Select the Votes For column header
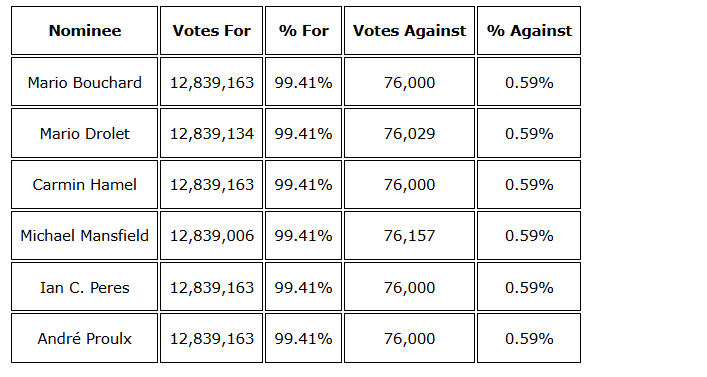Image resolution: width=707 pixels, height=377 pixels. click(211, 31)
